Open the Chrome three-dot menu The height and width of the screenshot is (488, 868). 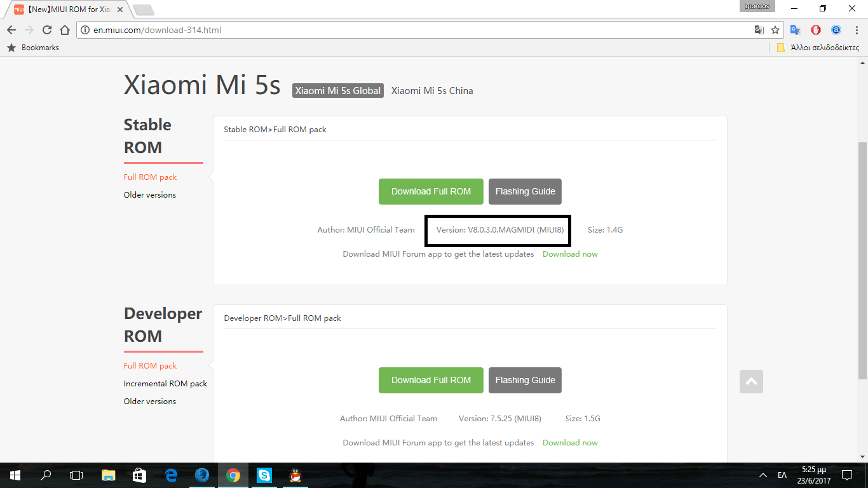click(857, 30)
